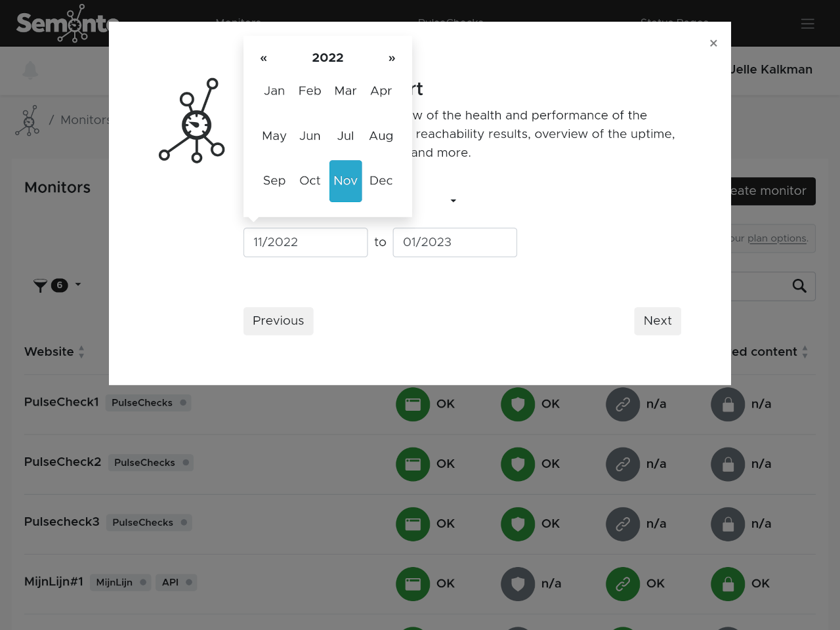The height and width of the screenshot is (630, 840).
Task: Click PulseCheck1 reachability status icon
Action: coord(413,404)
